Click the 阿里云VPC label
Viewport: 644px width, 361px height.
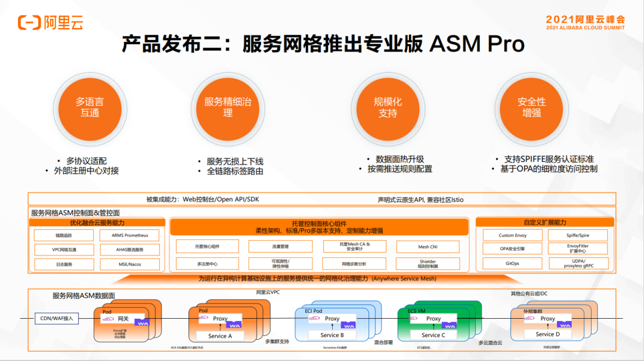tap(268, 292)
